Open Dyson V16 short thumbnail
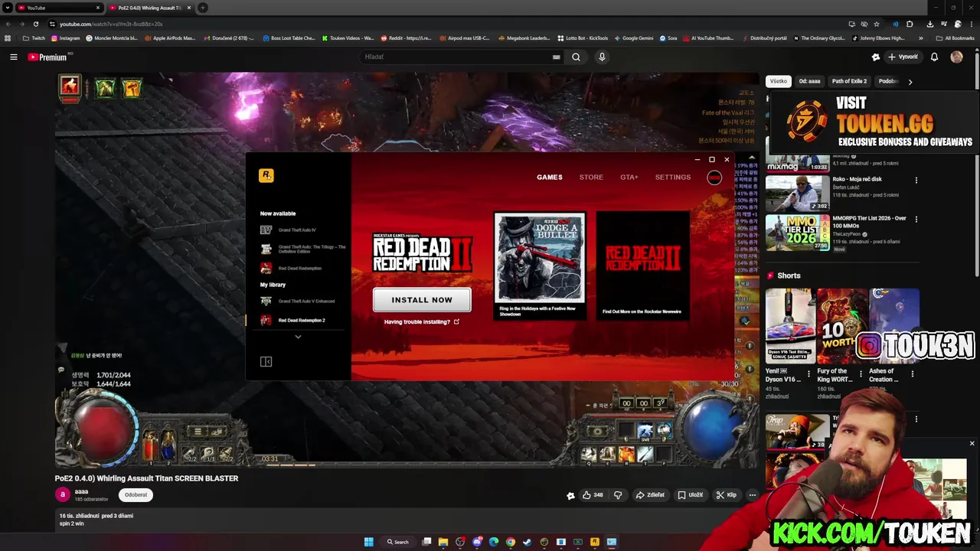The image size is (980, 551). 789,326
